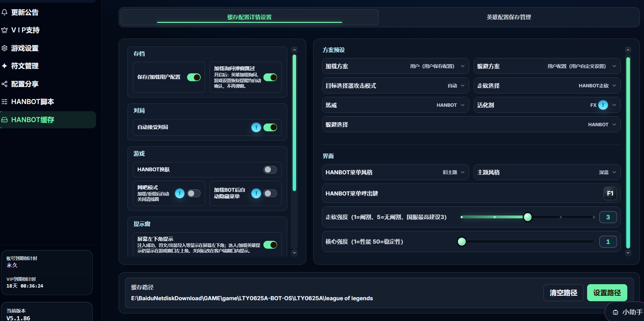Open 躲避方案 dropdown
The height and width of the screenshot is (321, 644).
pos(547,66)
